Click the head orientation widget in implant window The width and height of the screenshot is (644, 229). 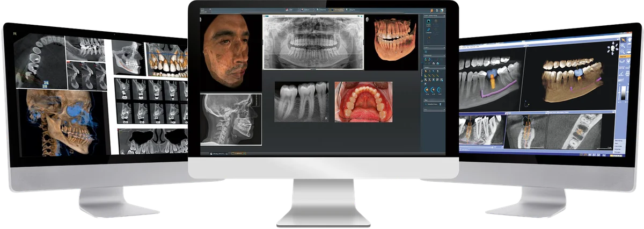(x=612, y=49)
